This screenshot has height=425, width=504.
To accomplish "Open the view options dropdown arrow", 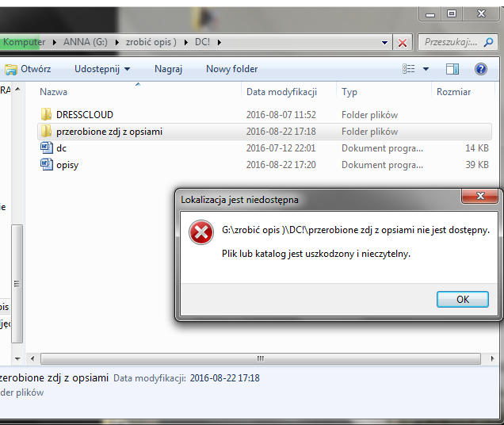I will pos(426,69).
